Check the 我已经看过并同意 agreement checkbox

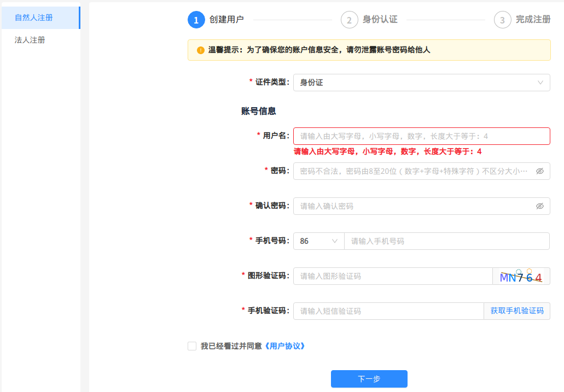click(192, 346)
